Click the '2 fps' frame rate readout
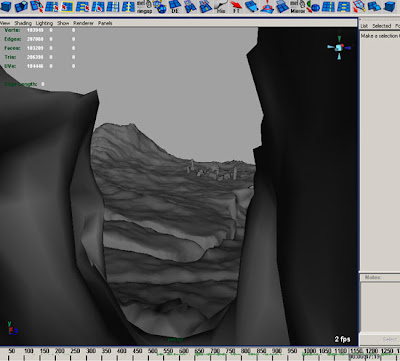 click(343, 339)
